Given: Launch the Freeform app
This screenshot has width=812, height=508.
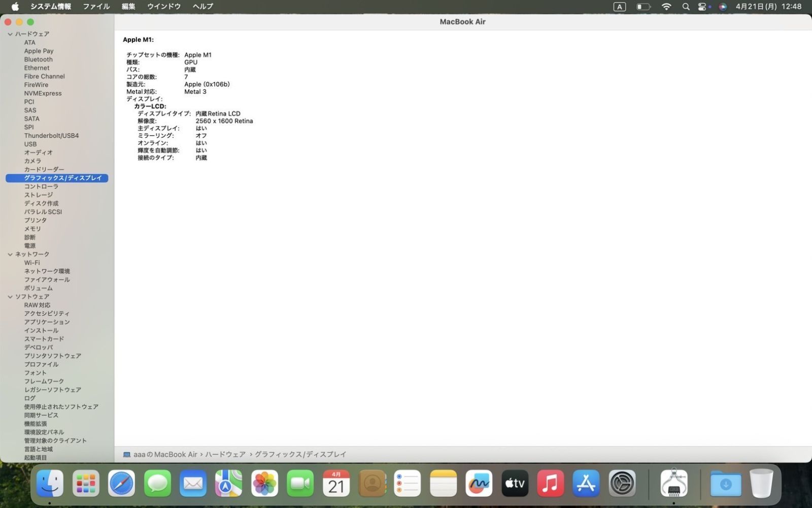Looking at the screenshot, I should click(479, 483).
